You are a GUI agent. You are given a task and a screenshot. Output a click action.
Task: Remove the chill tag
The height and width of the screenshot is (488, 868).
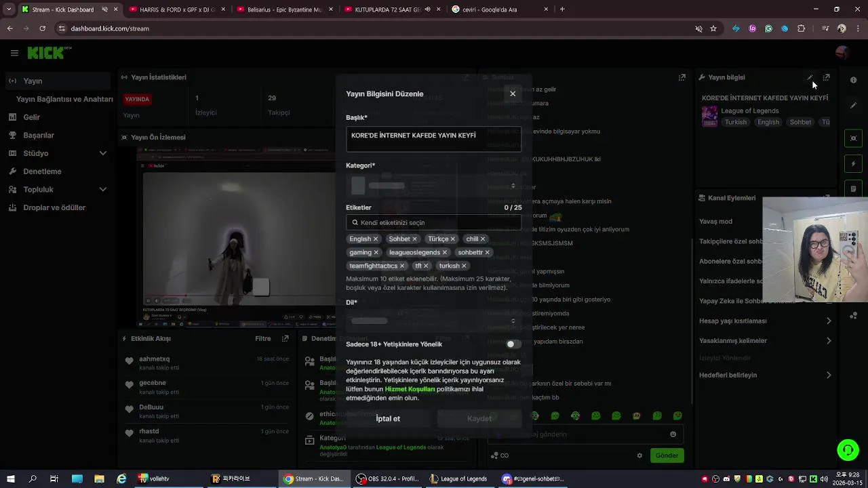(483, 239)
